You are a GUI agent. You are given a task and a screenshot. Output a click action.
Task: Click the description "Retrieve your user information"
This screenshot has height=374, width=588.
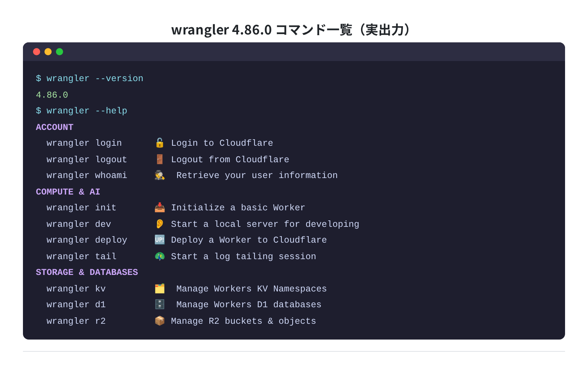257,175
